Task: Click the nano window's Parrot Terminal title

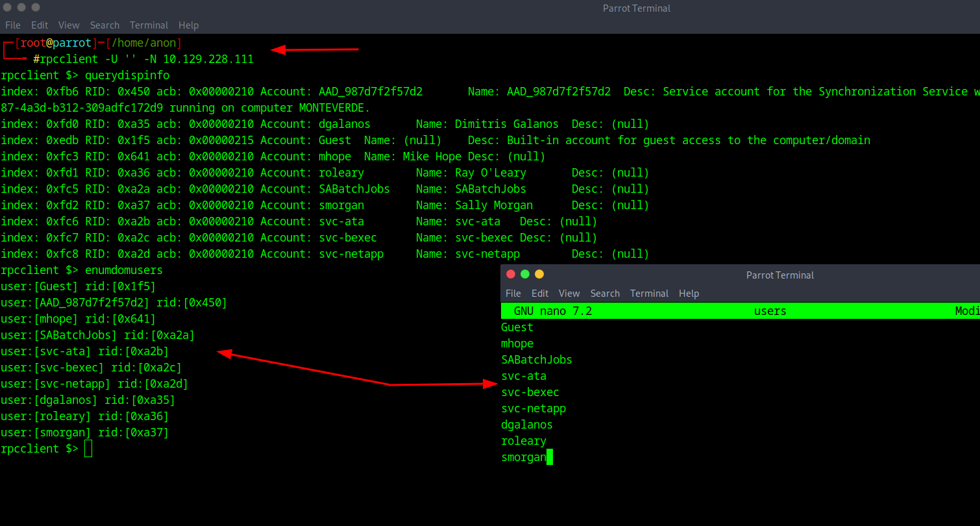Action: pos(779,275)
